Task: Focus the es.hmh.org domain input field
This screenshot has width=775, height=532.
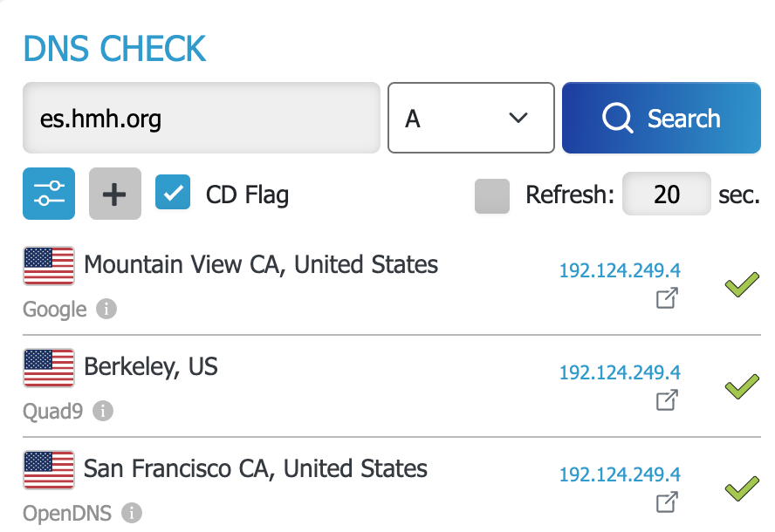Action: (x=202, y=118)
